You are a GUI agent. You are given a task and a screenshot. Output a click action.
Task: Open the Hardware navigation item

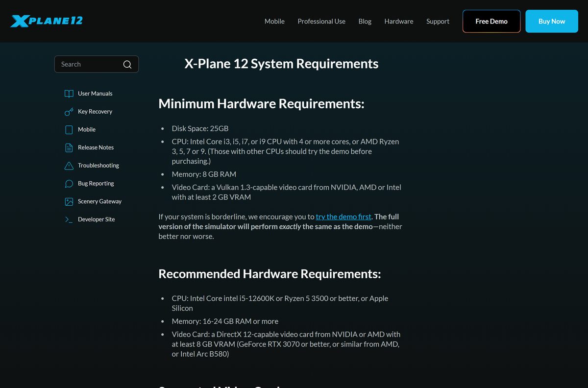tap(399, 21)
